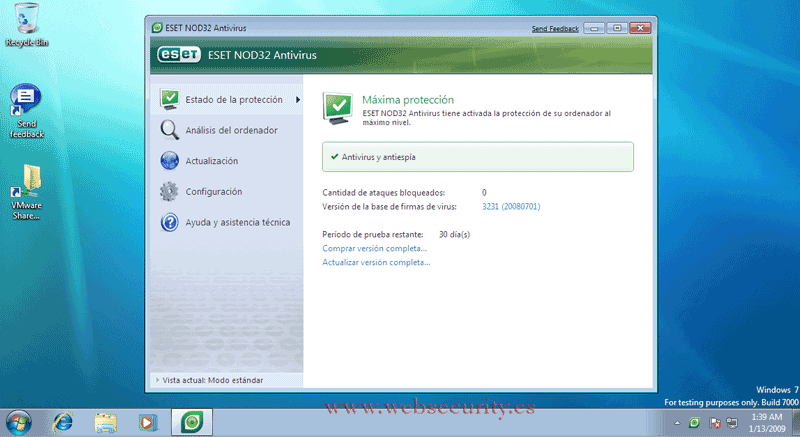800x437 pixels.
Task: Click network status tray icon
Action: pos(732,423)
